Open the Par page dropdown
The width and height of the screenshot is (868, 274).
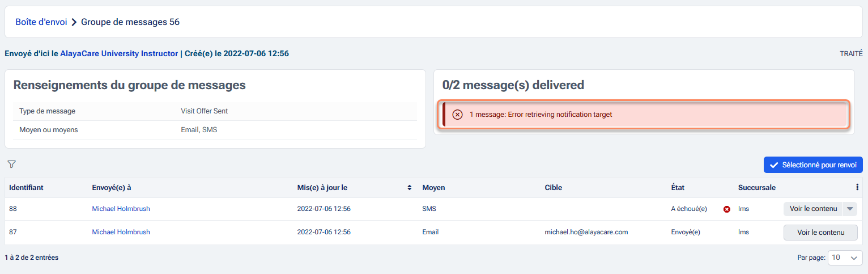click(x=845, y=258)
